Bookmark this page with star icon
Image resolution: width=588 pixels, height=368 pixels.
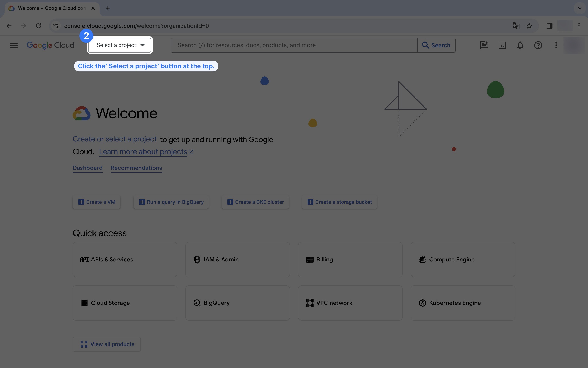(x=529, y=26)
